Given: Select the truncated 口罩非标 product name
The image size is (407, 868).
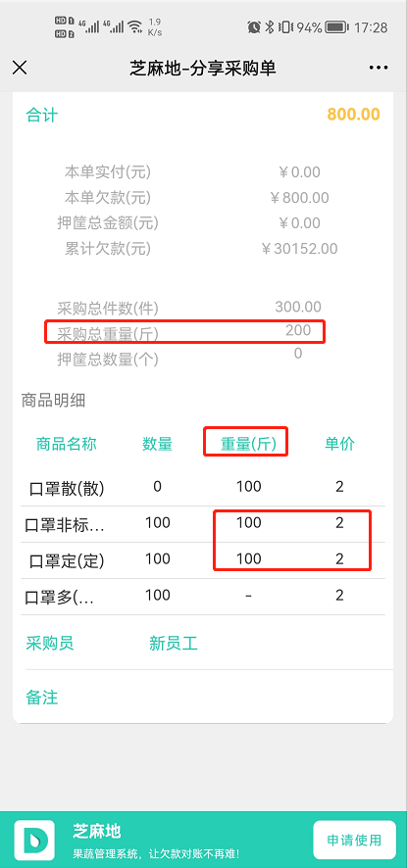Looking at the screenshot, I should (65, 525).
